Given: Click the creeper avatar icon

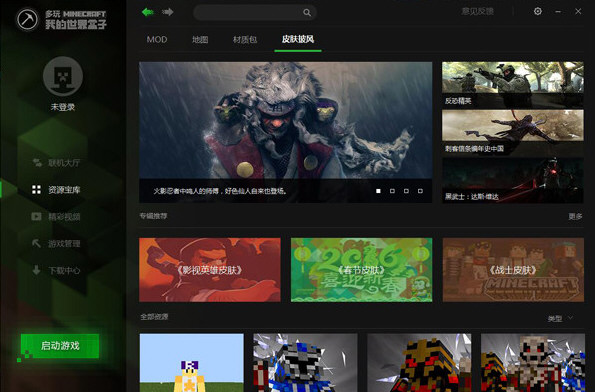Looking at the screenshot, I should (63, 76).
